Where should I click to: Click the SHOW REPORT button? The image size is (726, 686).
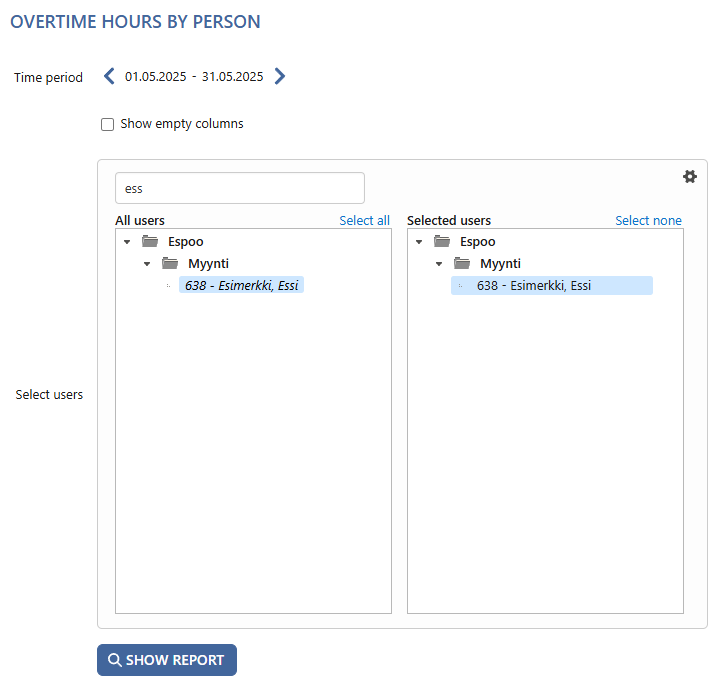coord(167,660)
